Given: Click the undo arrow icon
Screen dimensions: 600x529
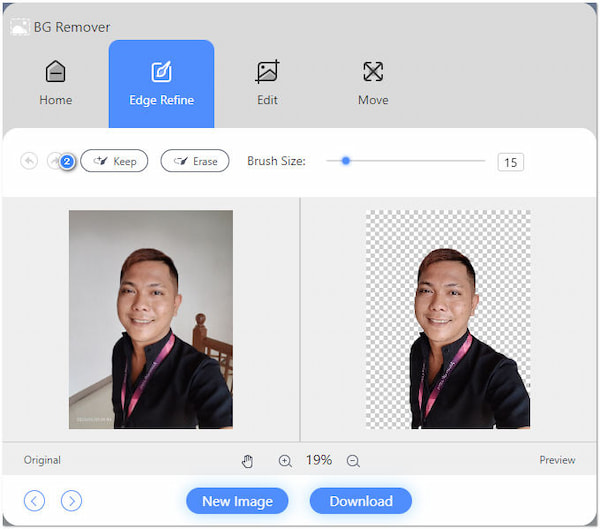Looking at the screenshot, I should point(28,161).
